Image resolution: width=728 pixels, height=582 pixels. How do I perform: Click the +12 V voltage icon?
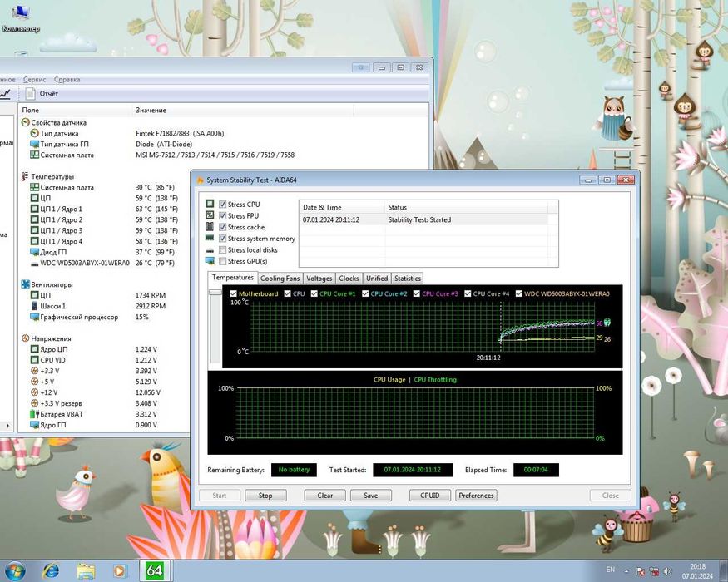pos(34,392)
